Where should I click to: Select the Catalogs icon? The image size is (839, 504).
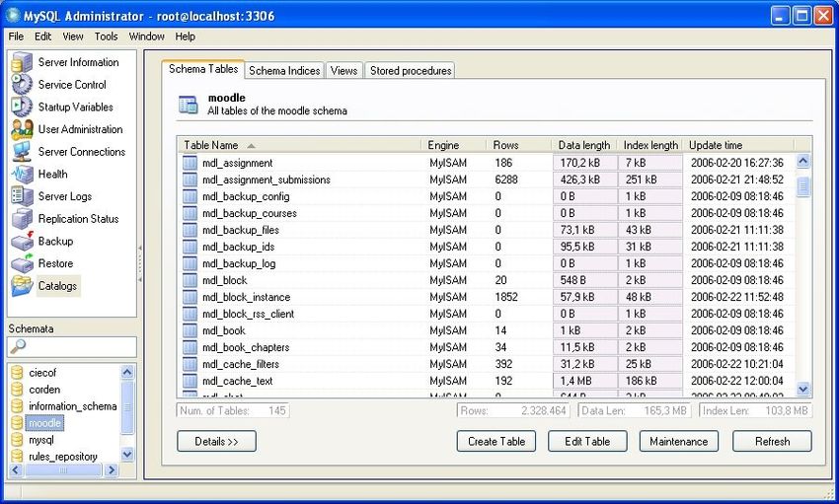[22, 286]
